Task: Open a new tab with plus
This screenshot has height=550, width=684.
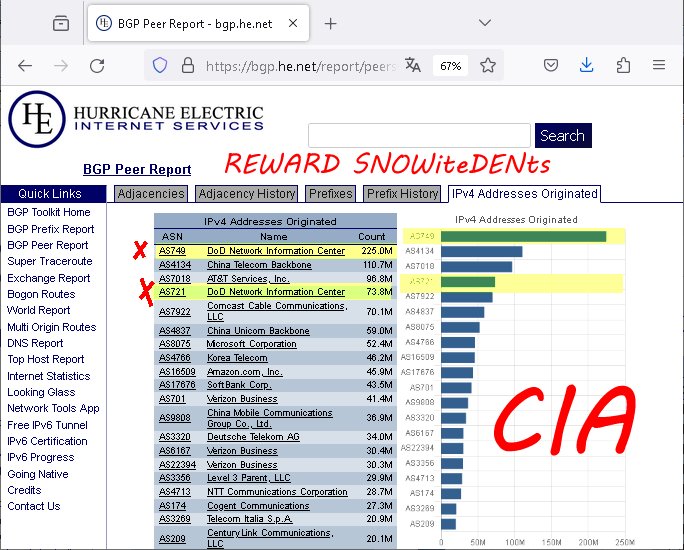Action: tap(331, 24)
